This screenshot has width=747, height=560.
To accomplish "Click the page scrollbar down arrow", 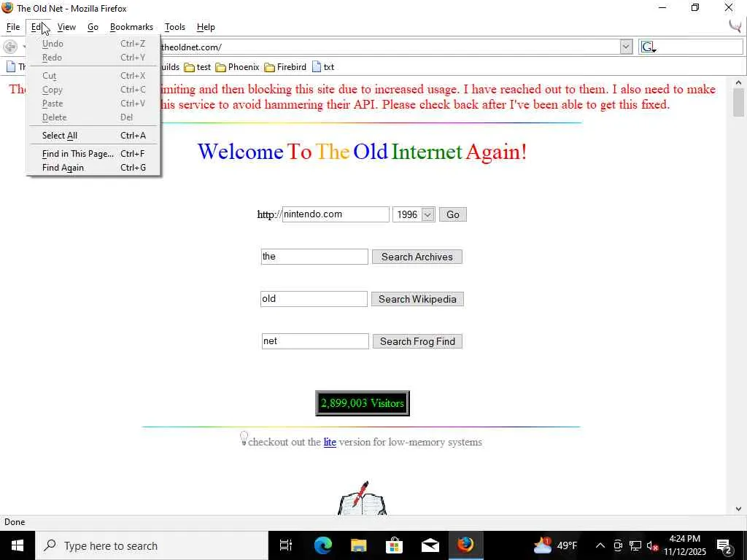I will 738,508.
